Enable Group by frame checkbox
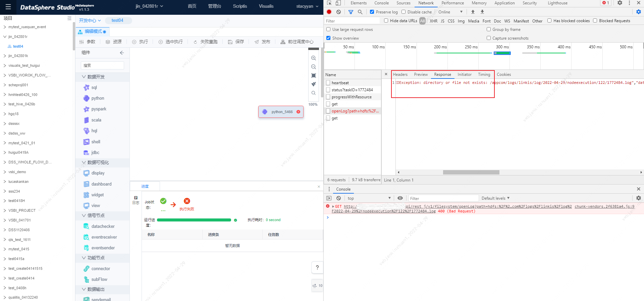 tap(489, 29)
